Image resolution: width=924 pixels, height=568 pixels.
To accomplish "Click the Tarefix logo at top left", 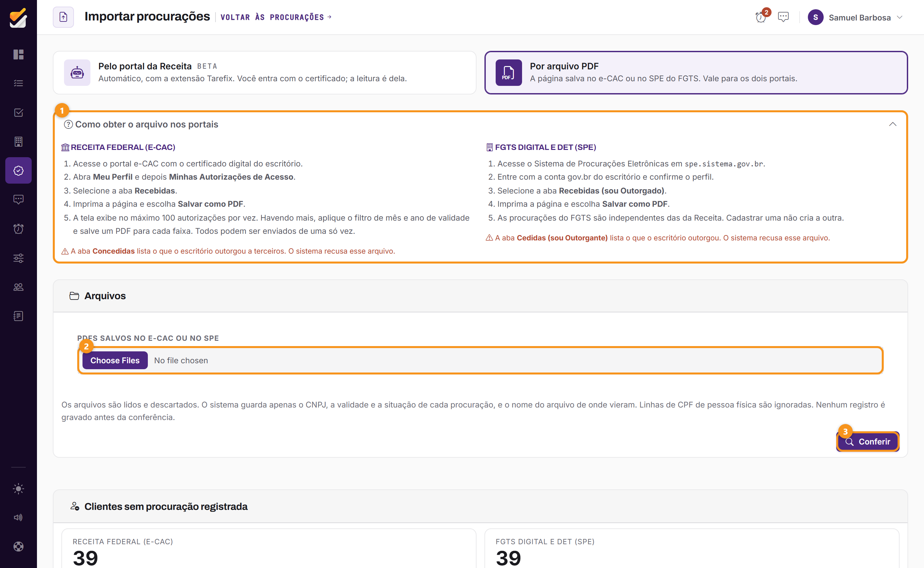I will 18,18.
